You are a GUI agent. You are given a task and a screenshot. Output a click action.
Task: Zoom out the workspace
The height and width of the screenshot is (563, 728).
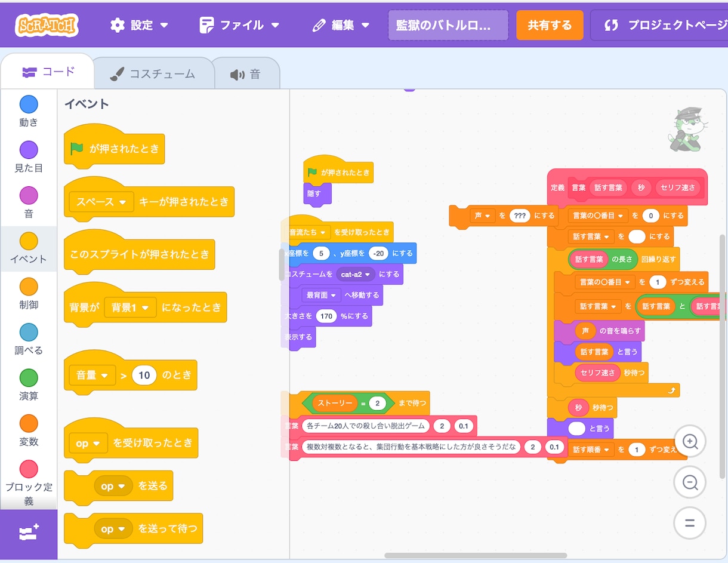click(x=690, y=482)
